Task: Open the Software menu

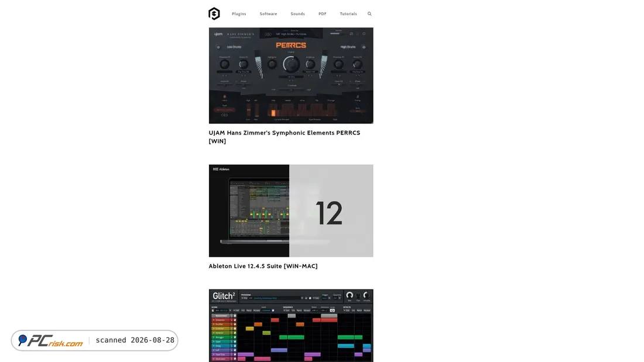Action: point(268,14)
